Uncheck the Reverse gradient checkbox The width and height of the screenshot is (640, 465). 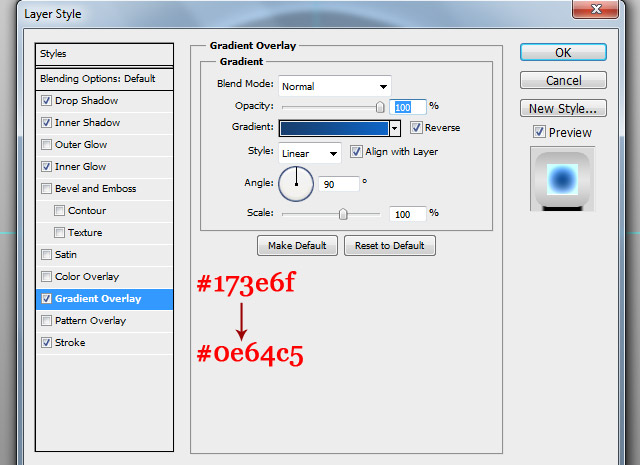point(416,128)
